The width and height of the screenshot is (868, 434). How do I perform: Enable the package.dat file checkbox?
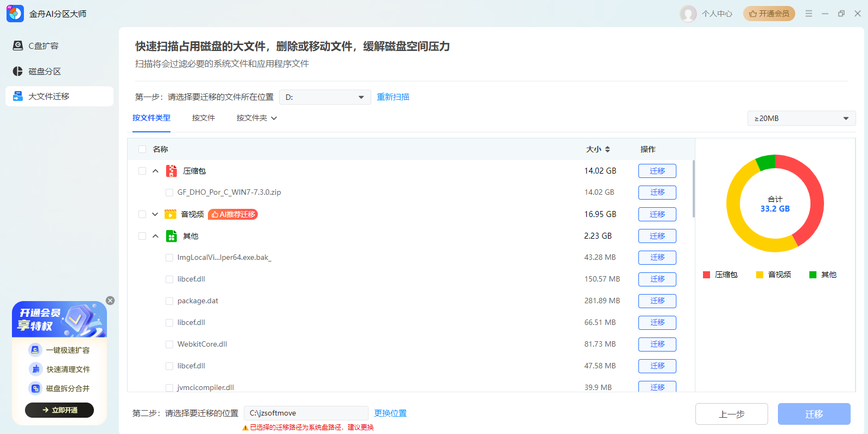pyautogui.click(x=169, y=301)
